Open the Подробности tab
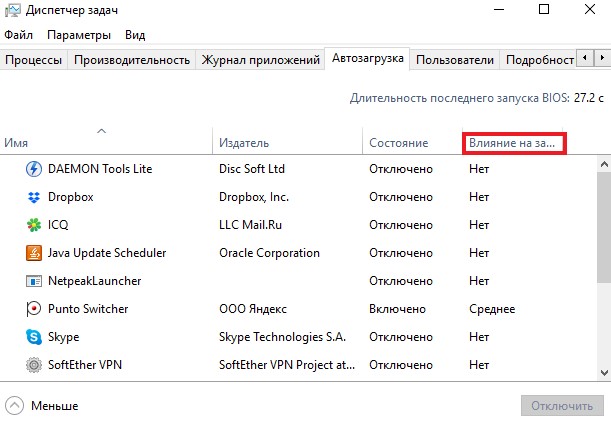Viewport: 611px width, 429px height. click(x=539, y=60)
